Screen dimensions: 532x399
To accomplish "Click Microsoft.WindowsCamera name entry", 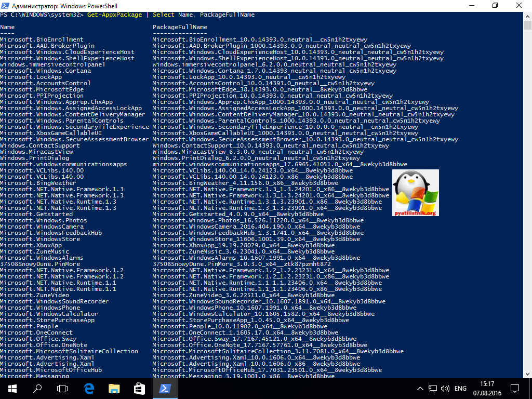I will click(42, 227).
